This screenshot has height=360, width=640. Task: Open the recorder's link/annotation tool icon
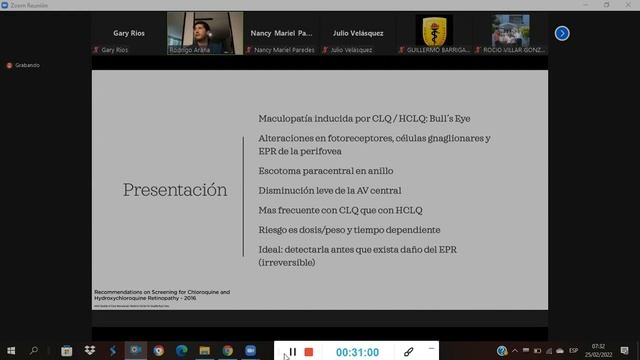pyautogui.click(x=409, y=352)
